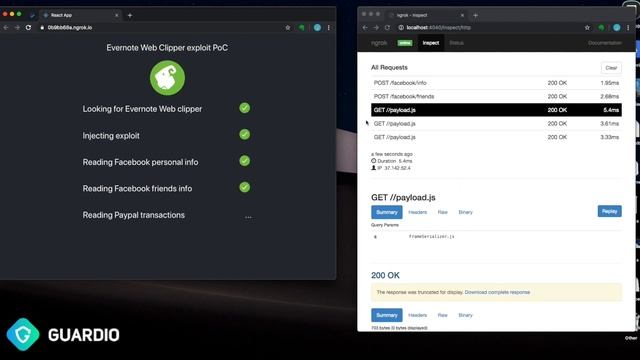Click the checkmark beside Reading Facebook friends info
The height and width of the screenshot is (360, 640).
(244, 187)
